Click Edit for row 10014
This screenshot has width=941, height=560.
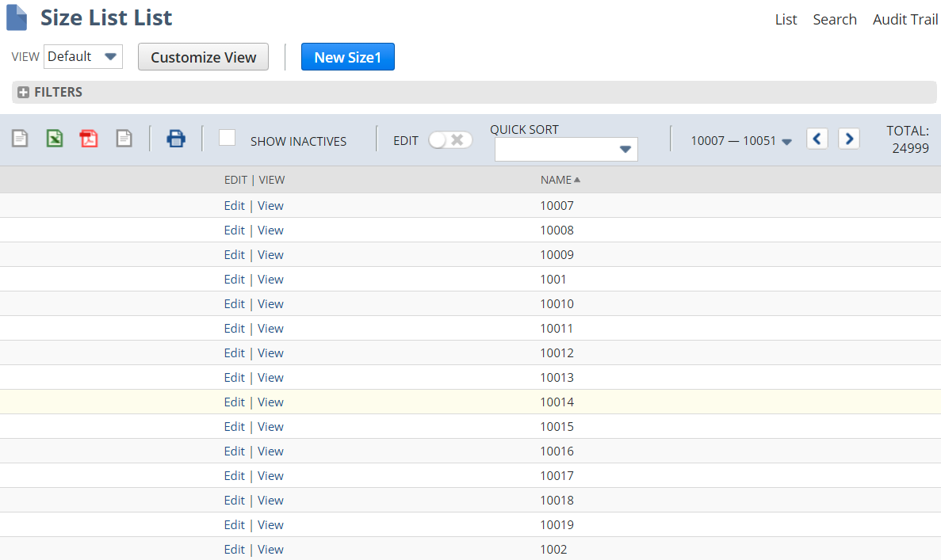point(234,402)
